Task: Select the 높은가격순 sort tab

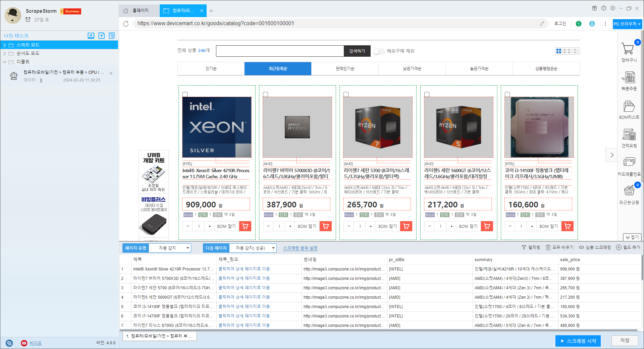Action: pyautogui.click(x=479, y=68)
